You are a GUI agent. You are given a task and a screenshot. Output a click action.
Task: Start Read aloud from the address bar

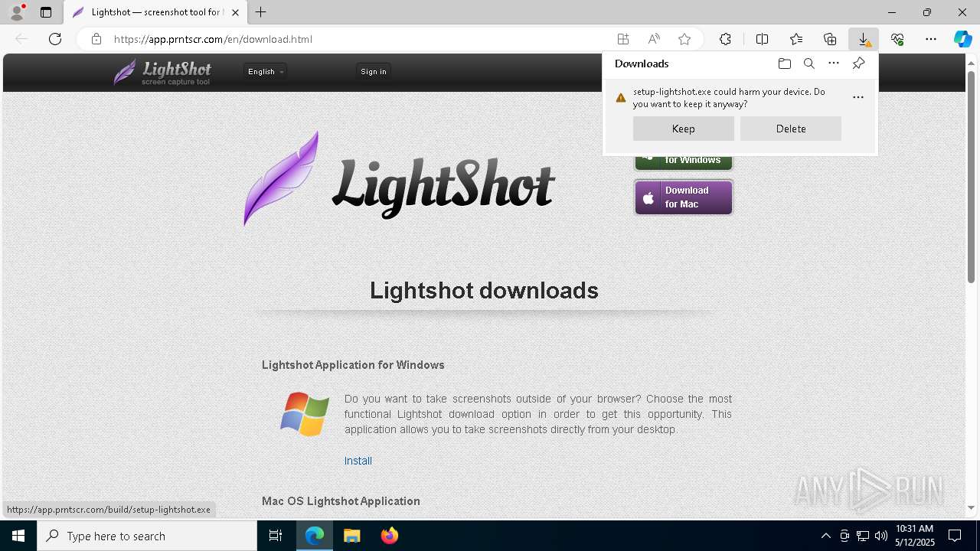click(654, 39)
